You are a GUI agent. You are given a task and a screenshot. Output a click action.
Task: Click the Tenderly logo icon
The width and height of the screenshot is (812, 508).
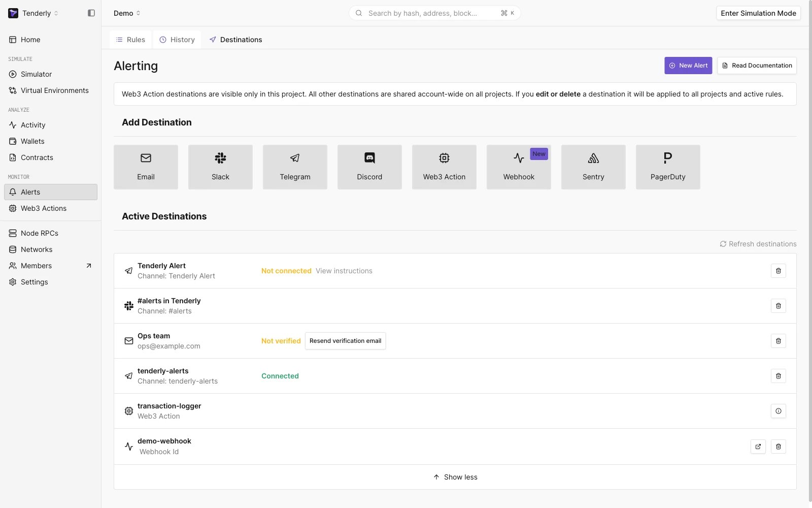click(x=13, y=13)
